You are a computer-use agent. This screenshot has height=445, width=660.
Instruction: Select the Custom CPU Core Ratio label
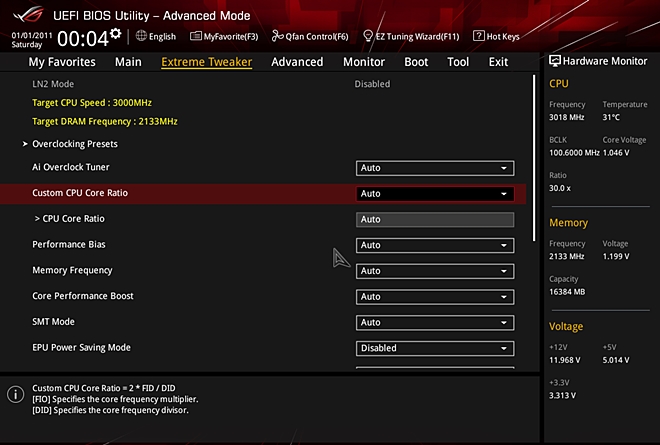(80, 193)
